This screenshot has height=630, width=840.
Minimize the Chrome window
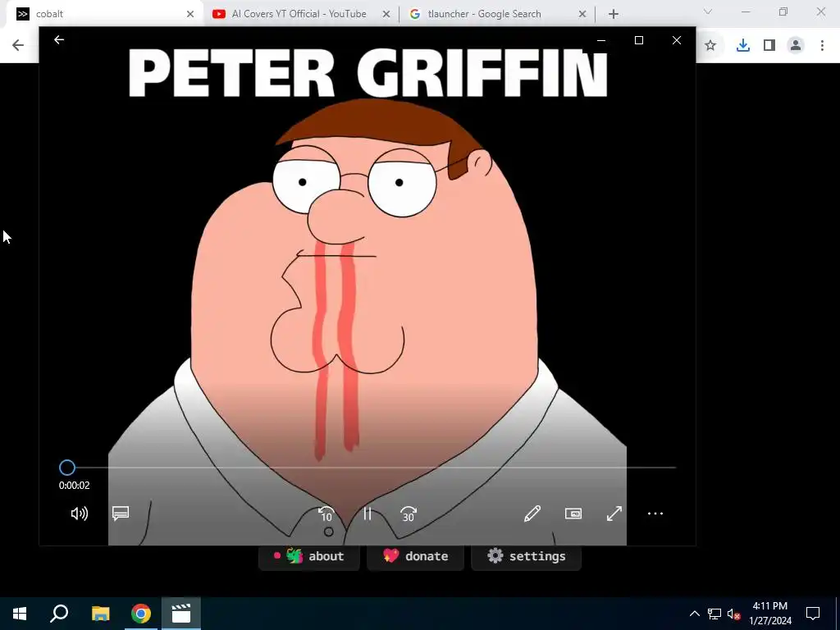(746, 11)
